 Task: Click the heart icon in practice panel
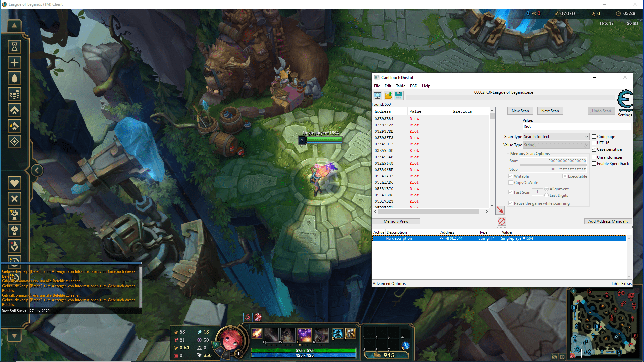[x=14, y=183]
